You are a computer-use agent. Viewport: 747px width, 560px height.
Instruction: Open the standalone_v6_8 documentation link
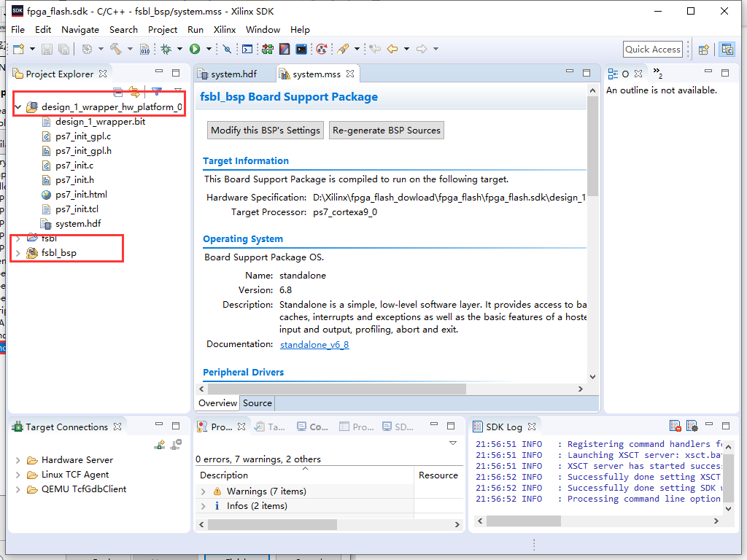[x=314, y=345]
